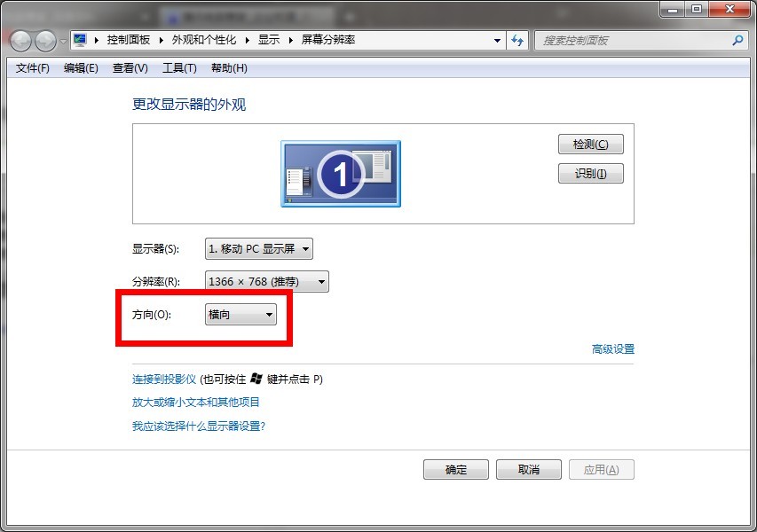Minimize the window
The width and height of the screenshot is (757, 532).
pyautogui.click(x=673, y=9)
